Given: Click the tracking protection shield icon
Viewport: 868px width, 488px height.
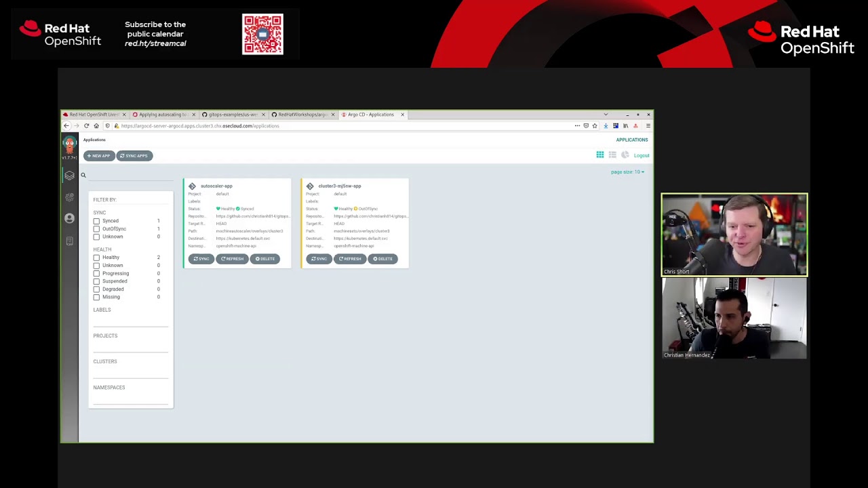Looking at the screenshot, I should click(107, 125).
